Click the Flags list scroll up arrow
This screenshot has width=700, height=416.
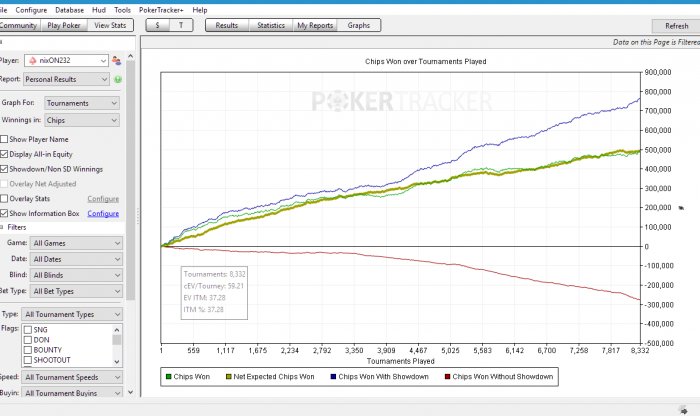tap(117, 329)
